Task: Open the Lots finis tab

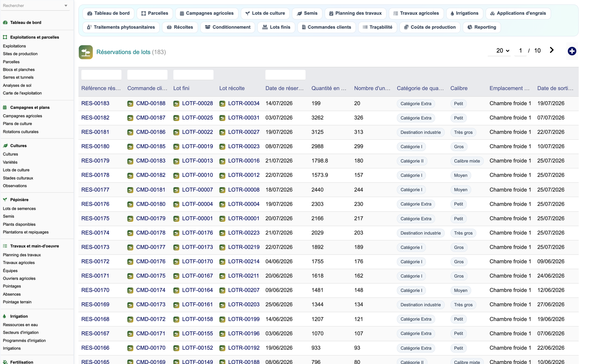Action: click(x=276, y=27)
